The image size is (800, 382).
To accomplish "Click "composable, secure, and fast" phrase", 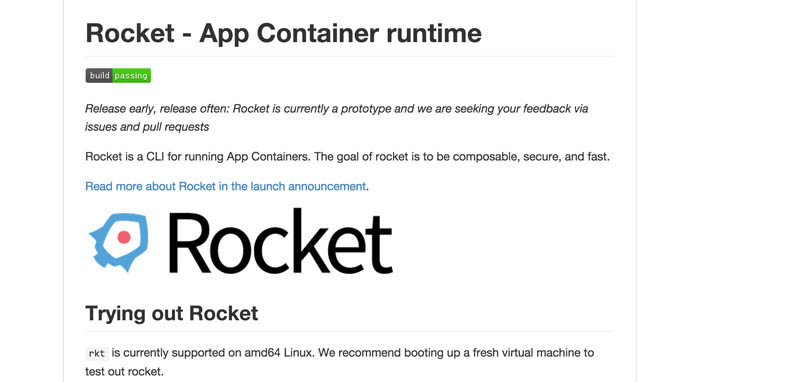I will (x=530, y=157).
